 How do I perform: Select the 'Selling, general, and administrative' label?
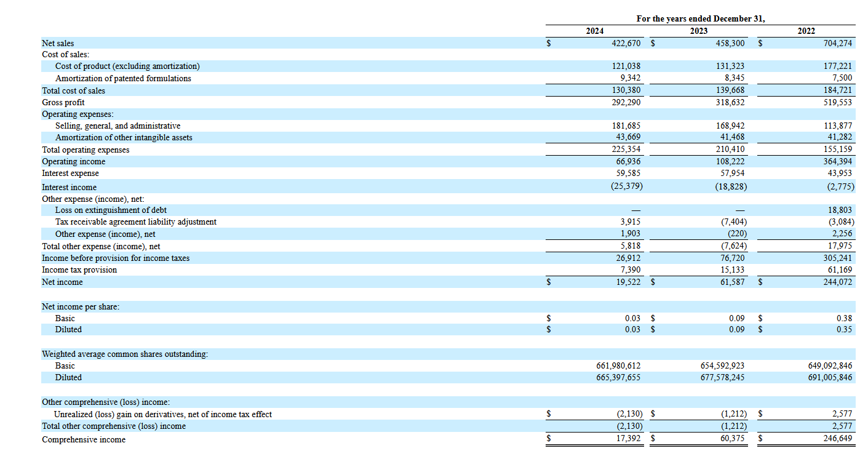(x=117, y=126)
